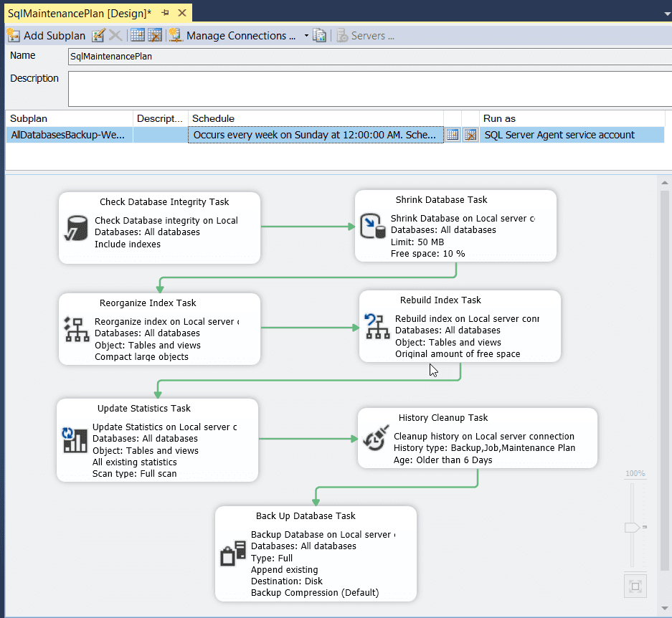Click the delete schedule icon in subplan row

[x=470, y=135]
